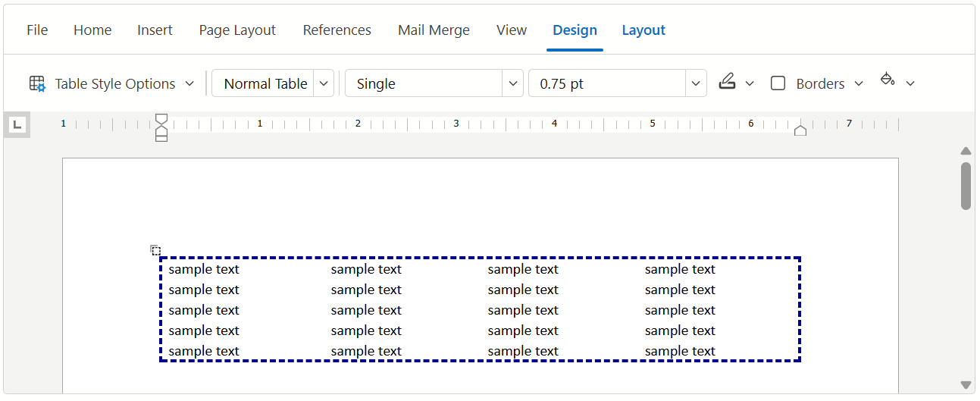Click the Normal Table style field
This screenshot has height=401, width=980.
pos(263,83)
